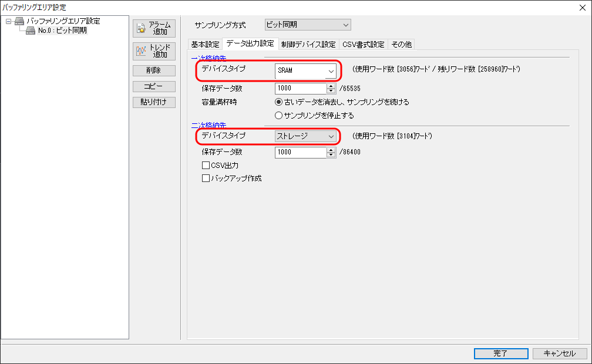Click the secondary 保存データ数 input field
The image size is (592, 364).
[300, 153]
